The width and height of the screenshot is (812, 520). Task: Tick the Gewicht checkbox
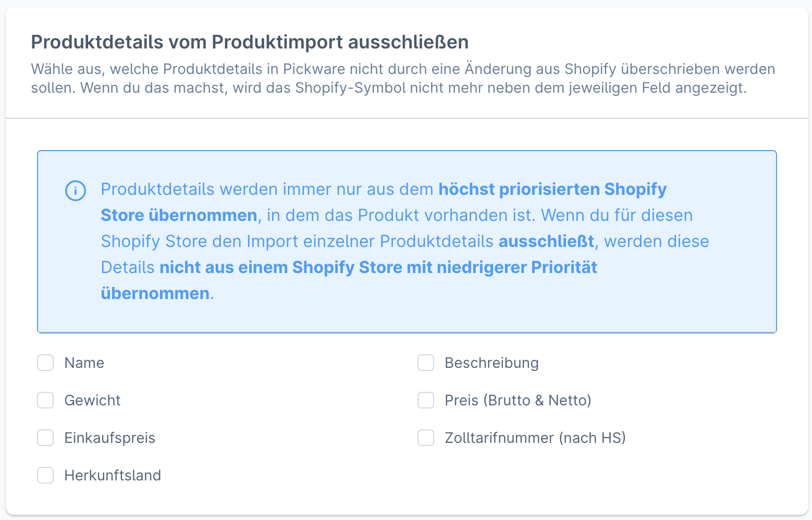coord(45,400)
